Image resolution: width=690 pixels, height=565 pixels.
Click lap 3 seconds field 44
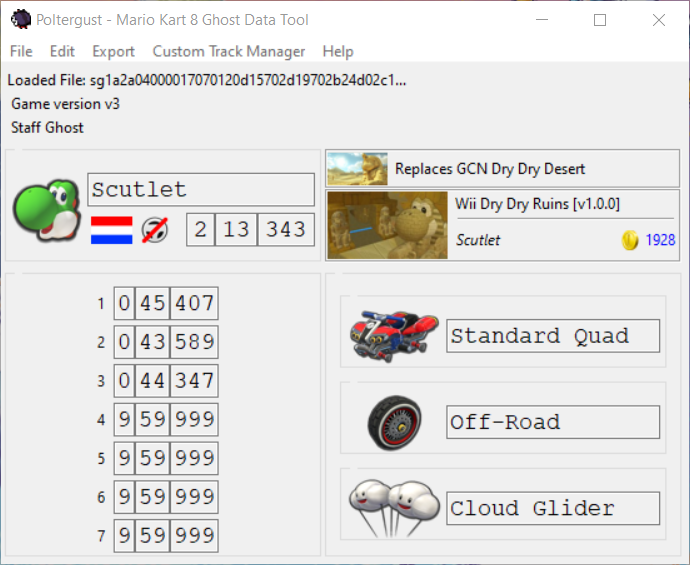[152, 381]
